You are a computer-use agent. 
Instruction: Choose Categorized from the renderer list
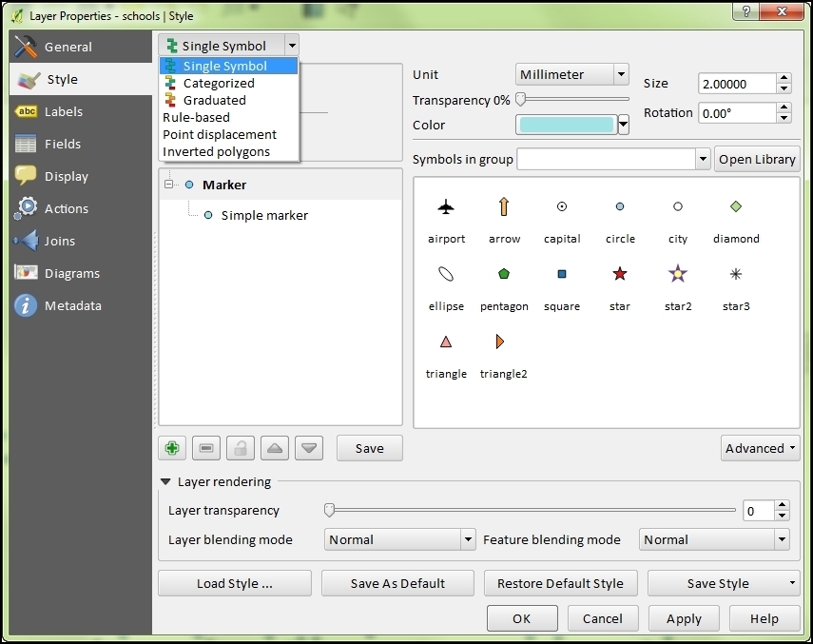click(x=221, y=83)
